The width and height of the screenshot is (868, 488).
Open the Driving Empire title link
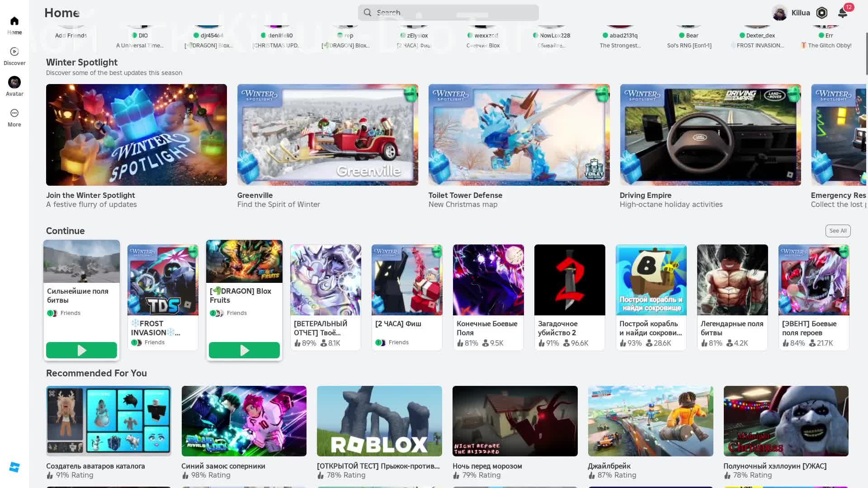coord(645,195)
